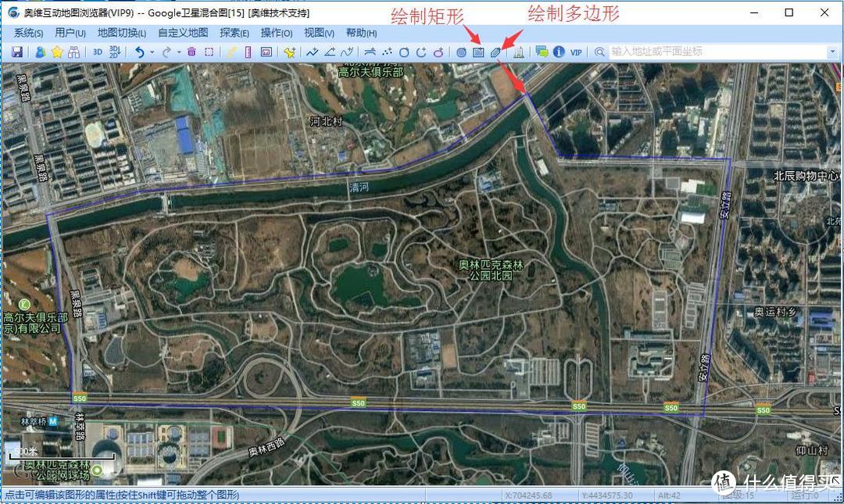Image resolution: width=844 pixels, height=504 pixels.
Task: Open favorites via the star icon
Action: click(57, 52)
